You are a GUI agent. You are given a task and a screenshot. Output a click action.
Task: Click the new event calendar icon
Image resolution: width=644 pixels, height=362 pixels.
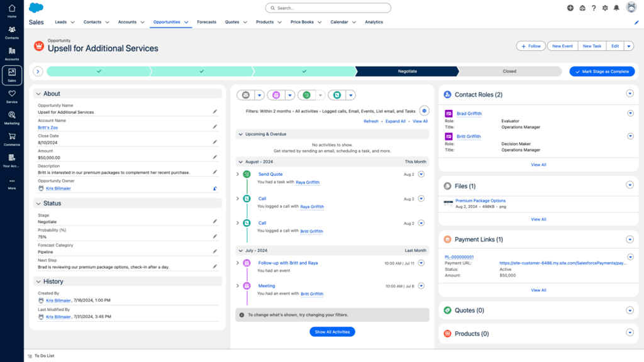[276, 95]
